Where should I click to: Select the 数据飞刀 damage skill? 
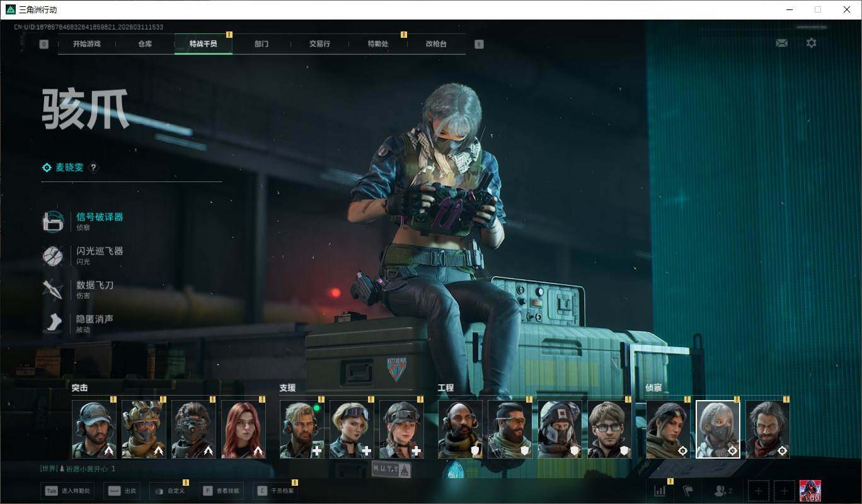[78, 289]
